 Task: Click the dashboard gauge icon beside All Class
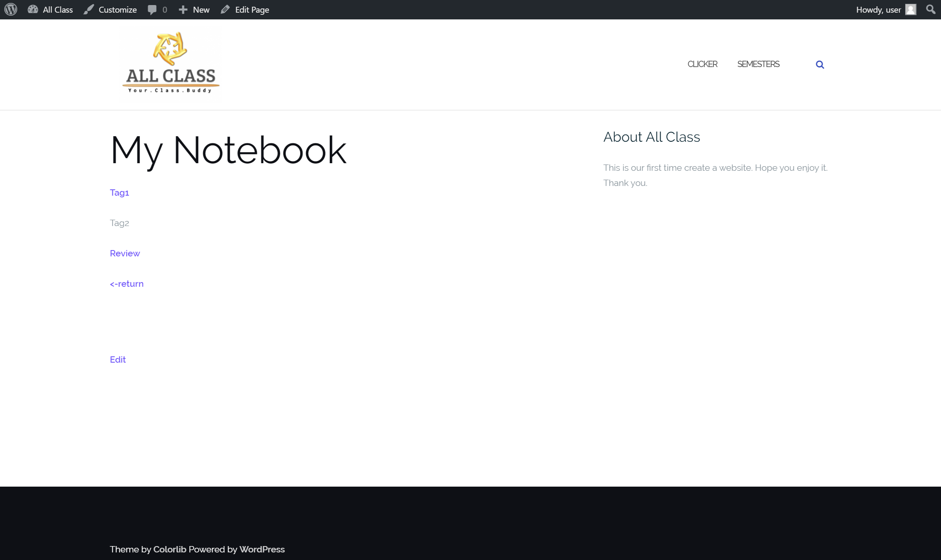33,9
